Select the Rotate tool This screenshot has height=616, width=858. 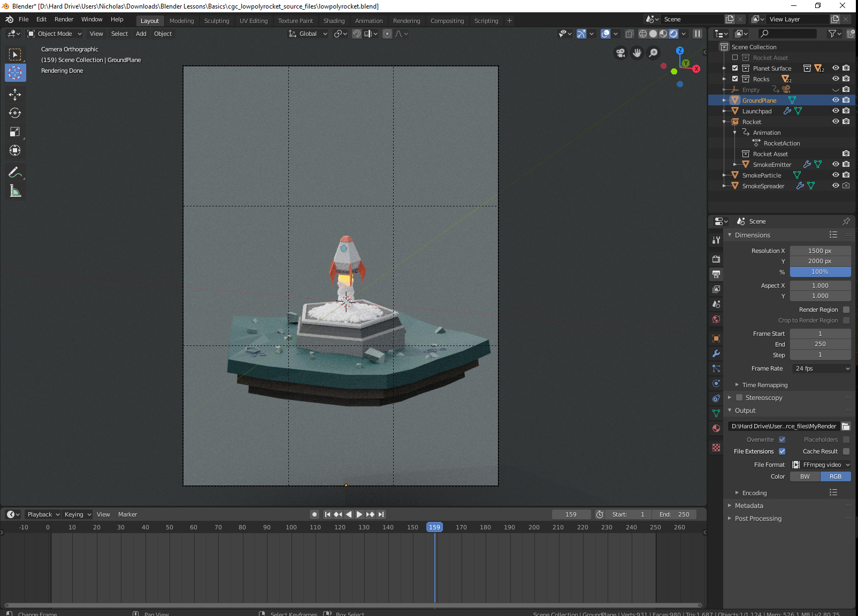point(15,113)
